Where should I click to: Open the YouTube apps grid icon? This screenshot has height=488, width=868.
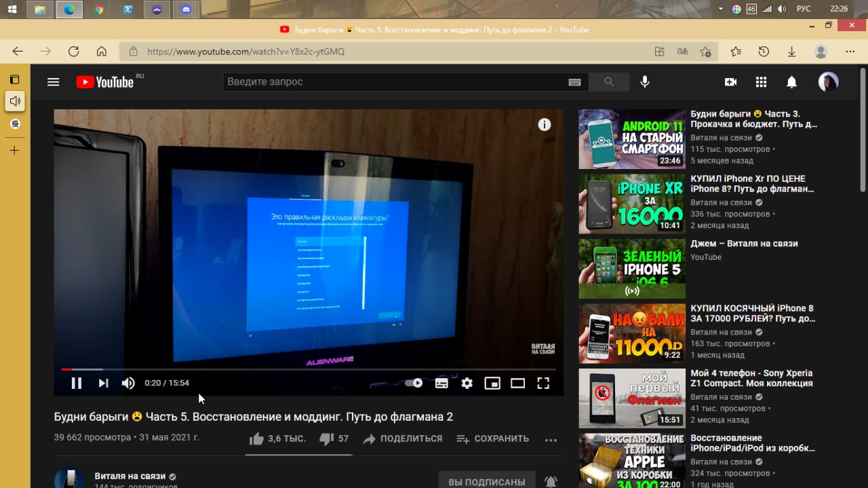(761, 82)
